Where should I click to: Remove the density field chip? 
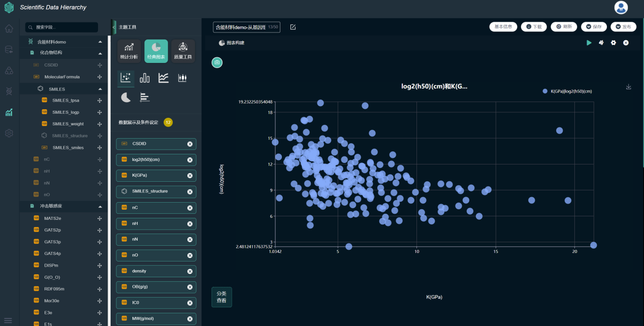pos(190,271)
